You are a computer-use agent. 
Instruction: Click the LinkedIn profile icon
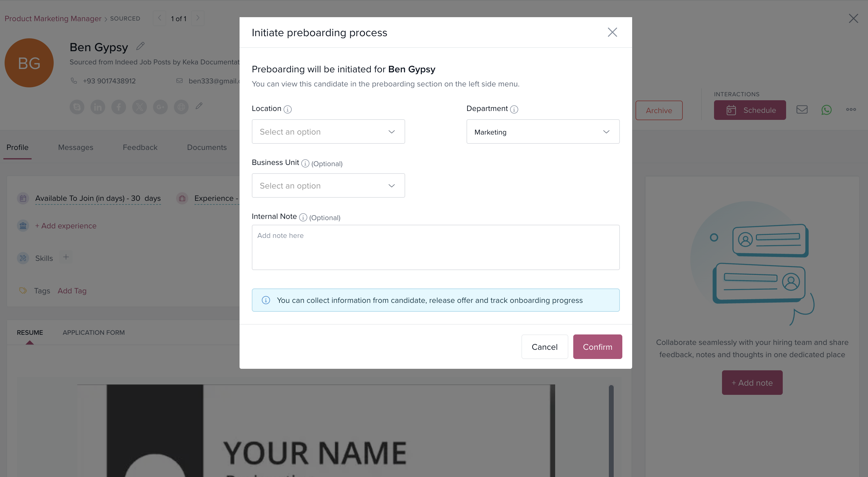point(98,107)
